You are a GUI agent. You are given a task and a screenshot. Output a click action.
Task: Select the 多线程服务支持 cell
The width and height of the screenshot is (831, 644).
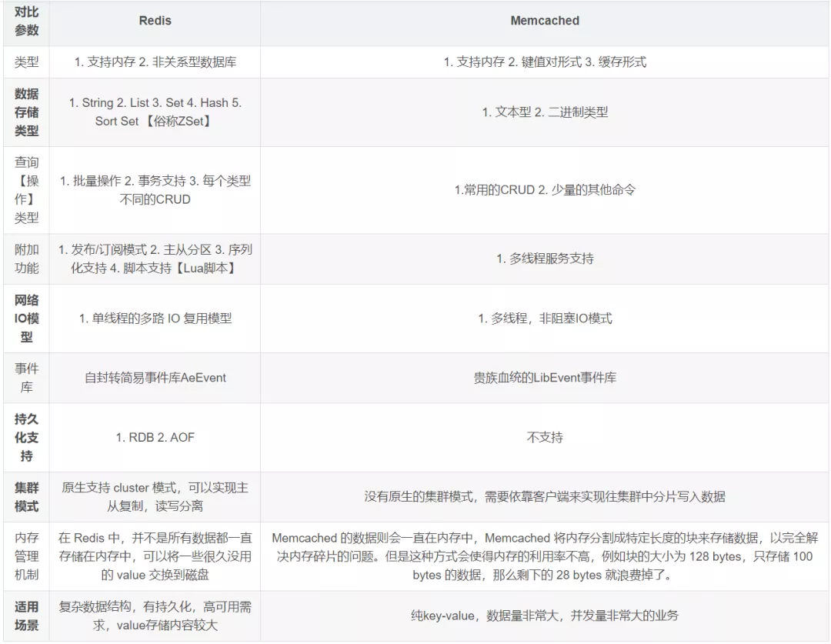[x=545, y=259]
